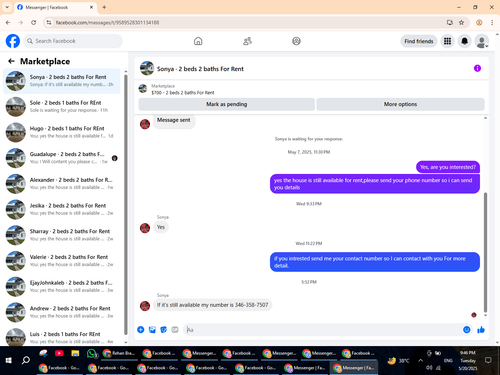Viewport: 500px width, 375px height.
Task: Open File Explorer from the taskbar
Action: (x=75, y=353)
